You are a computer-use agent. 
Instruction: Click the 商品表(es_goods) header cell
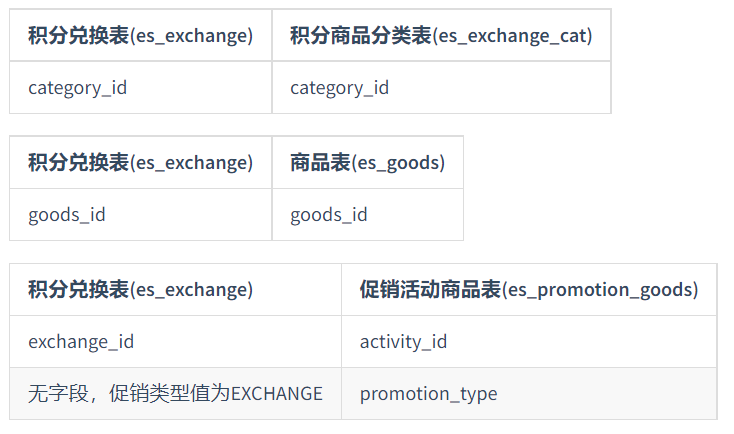pyautogui.click(x=367, y=162)
